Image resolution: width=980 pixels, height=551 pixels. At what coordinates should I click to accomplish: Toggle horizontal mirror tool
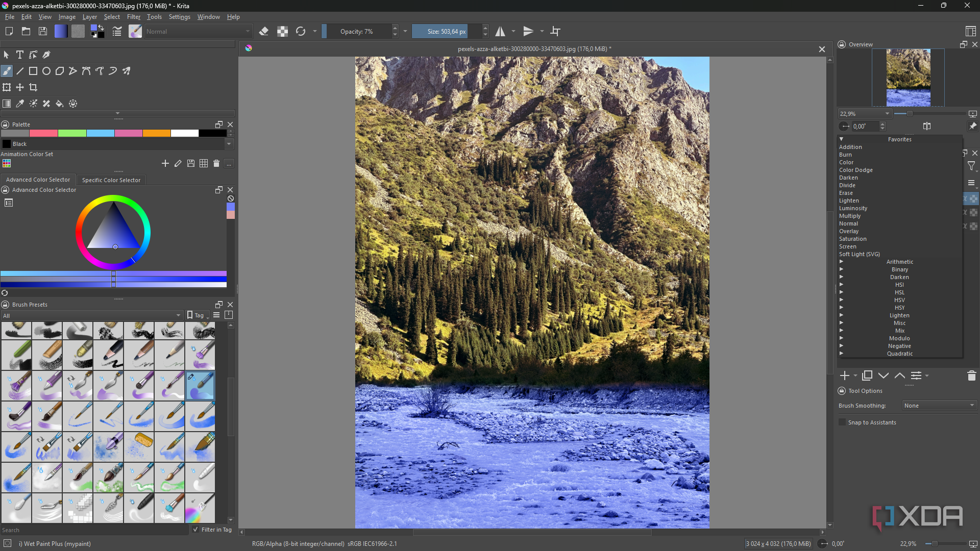(500, 32)
